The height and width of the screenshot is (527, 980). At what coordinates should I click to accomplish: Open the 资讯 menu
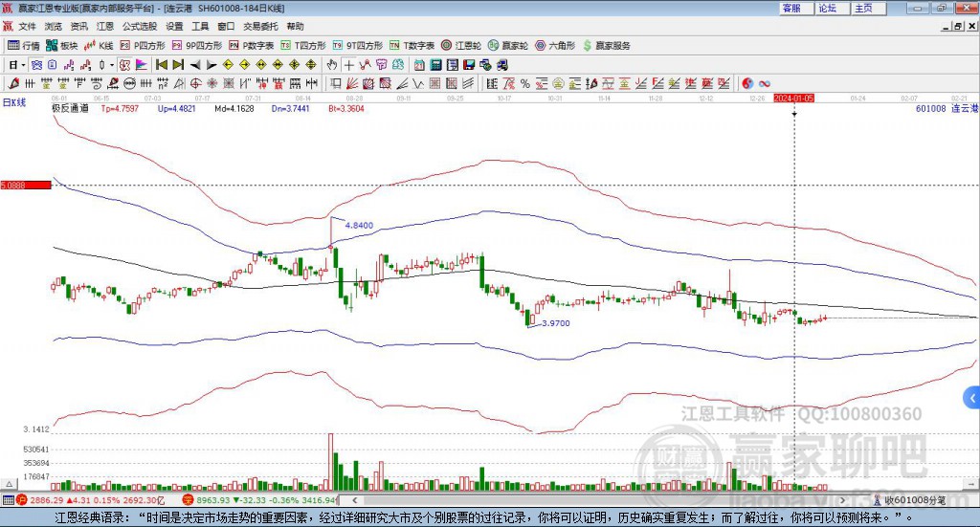click(78, 26)
